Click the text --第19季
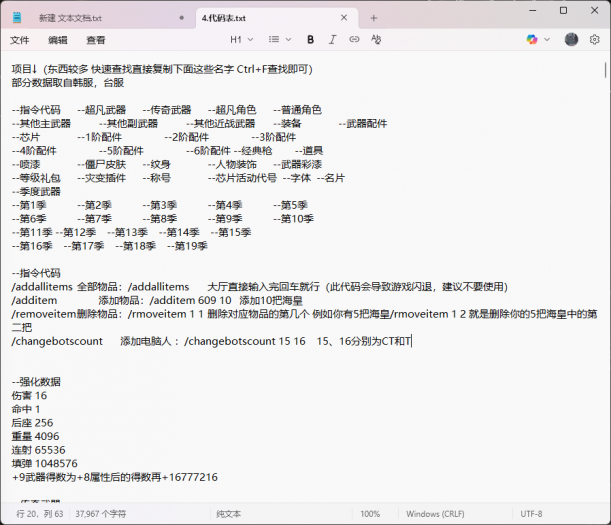This screenshot has height=525, width=611. coord(187,246)
